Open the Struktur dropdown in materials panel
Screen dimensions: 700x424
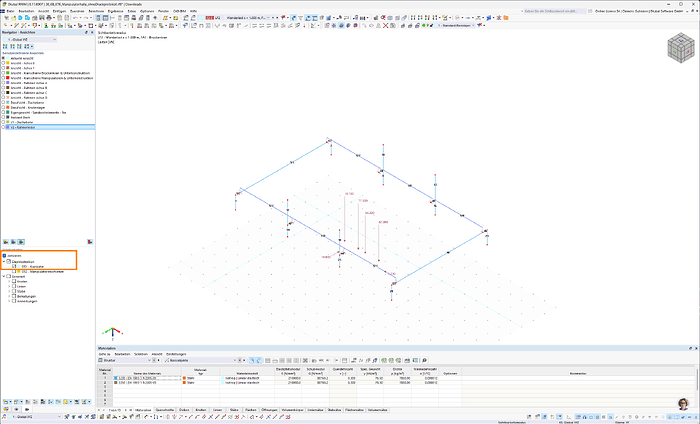pos(121,359)
